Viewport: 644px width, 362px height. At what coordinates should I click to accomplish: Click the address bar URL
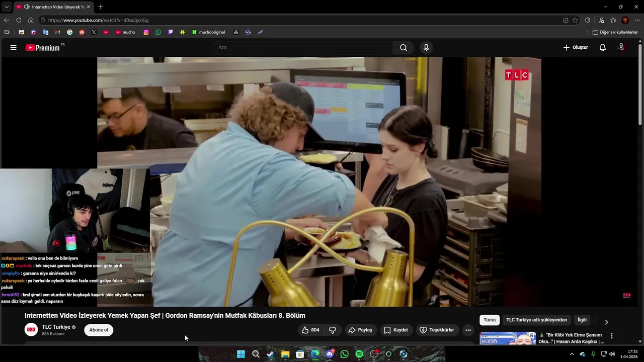click(98, 20)
